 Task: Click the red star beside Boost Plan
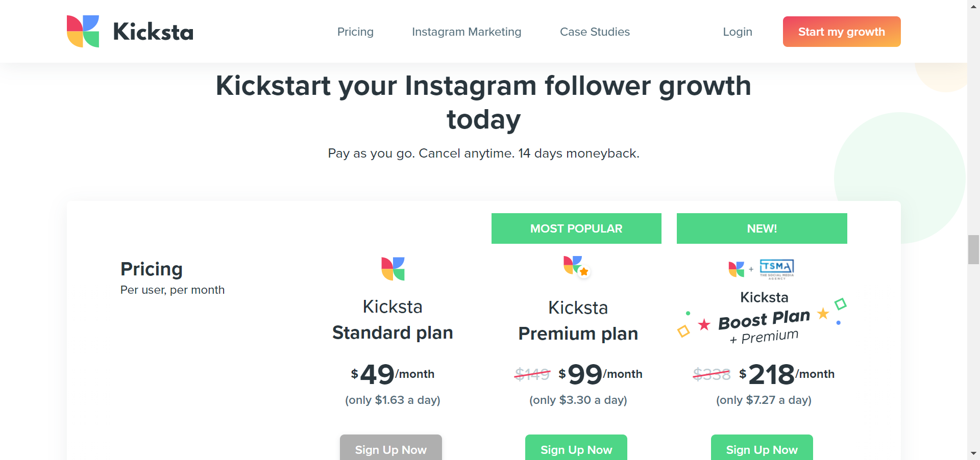[704, 324]
